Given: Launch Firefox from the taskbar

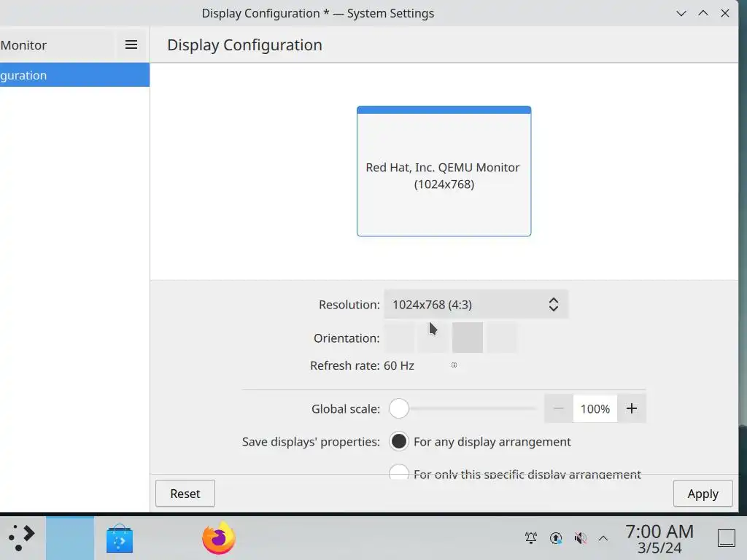Looking at the screenshot, I should click(219, 538).
